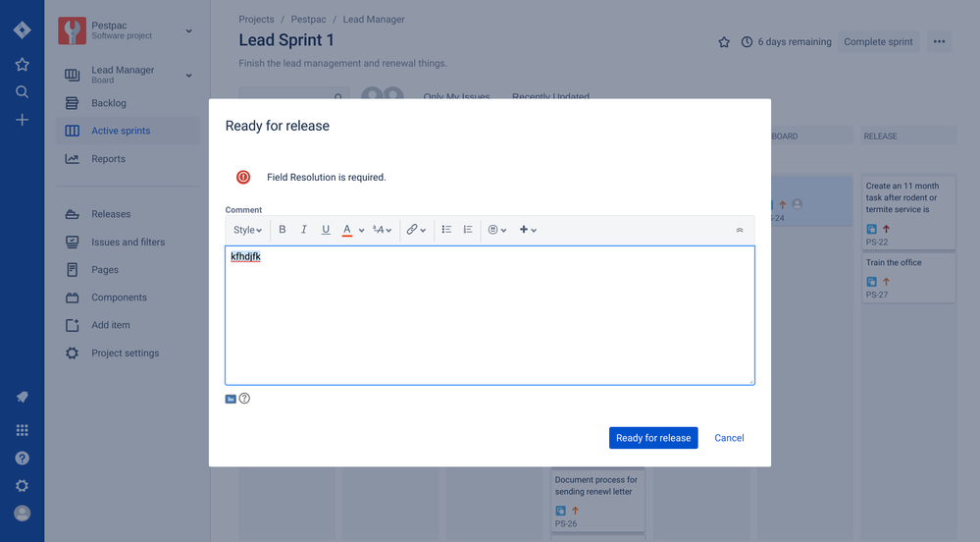Collapse the comment editor toolbar
The height and width of the screenshot is (542, 980).
point(740,230)
